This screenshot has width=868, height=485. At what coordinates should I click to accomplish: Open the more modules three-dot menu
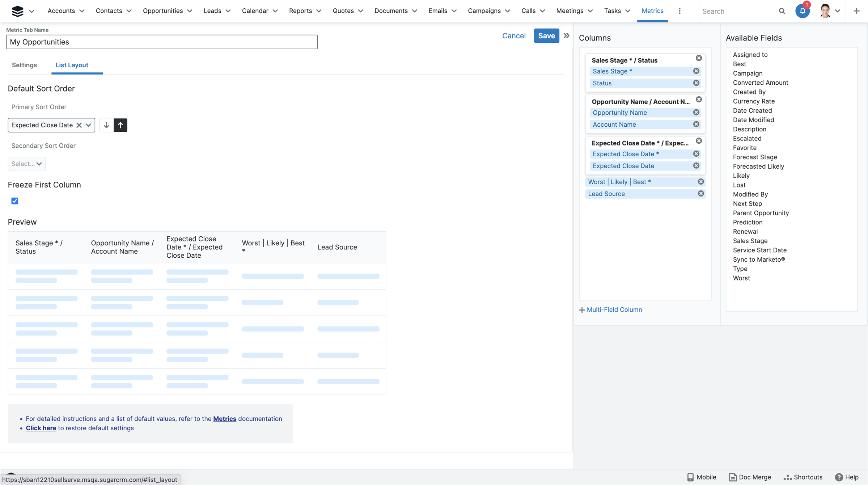(x=679, y=11)
